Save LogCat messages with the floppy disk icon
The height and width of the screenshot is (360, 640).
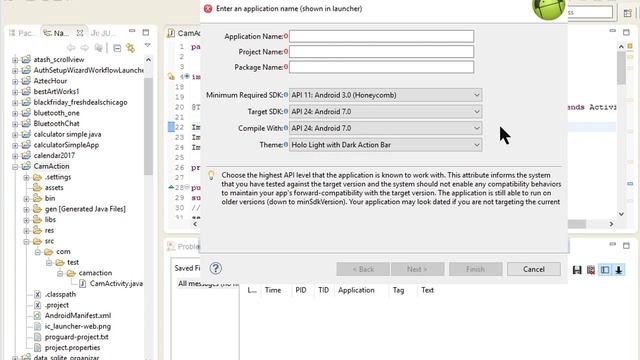click(x=577, y=270)
